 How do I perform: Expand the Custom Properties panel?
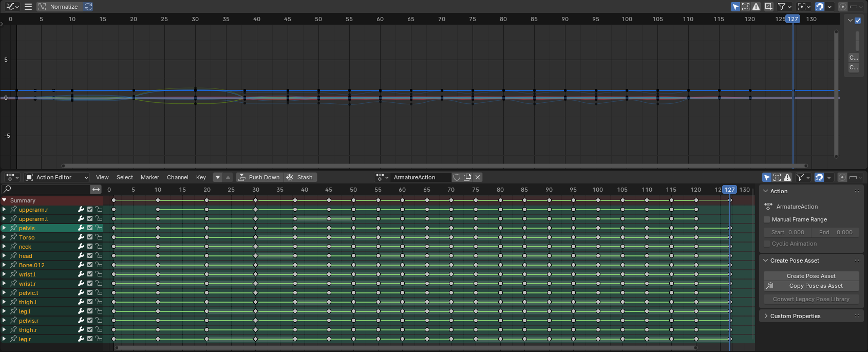pos(795,316)
